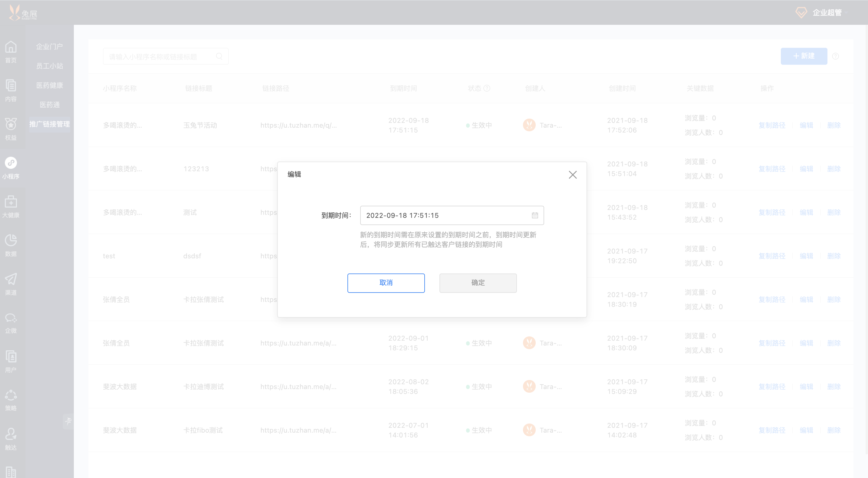
Task: Select 推广链接管理 submenu item
Action: (x=50, y=124)
